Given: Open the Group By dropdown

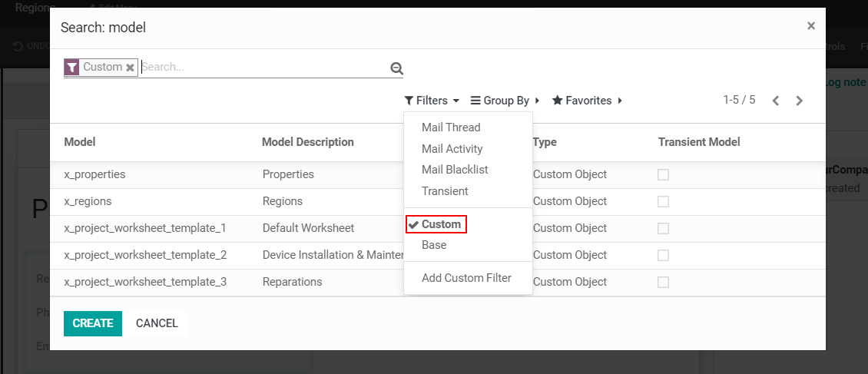Looking at the screenshot, I should pos(505,101).
